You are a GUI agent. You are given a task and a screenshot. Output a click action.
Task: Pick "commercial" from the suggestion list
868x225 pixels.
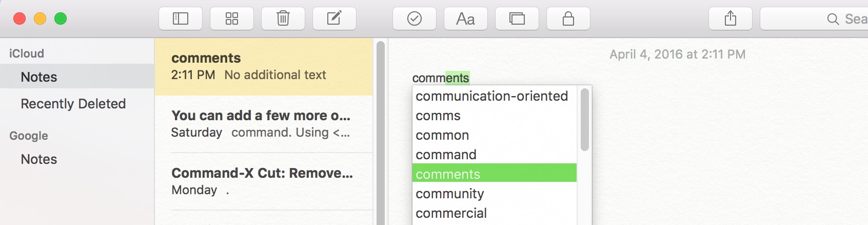[x=495, y=213]
